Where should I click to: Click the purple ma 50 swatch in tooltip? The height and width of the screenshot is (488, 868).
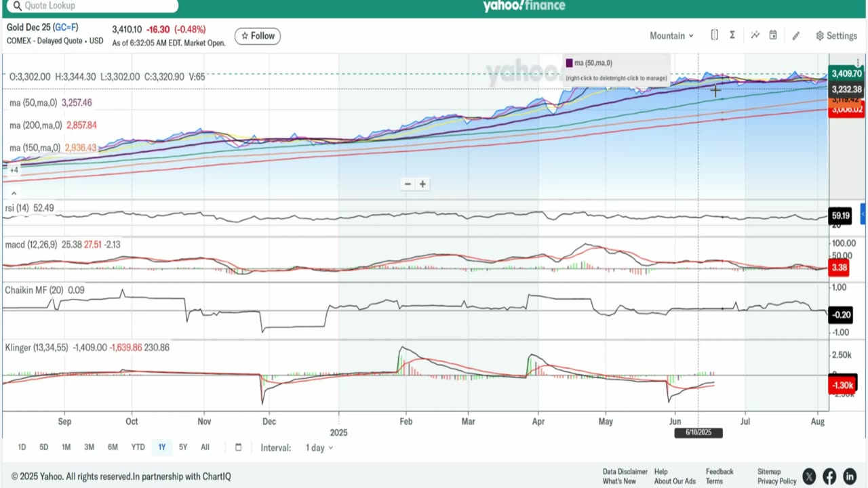tap(569, 63)
